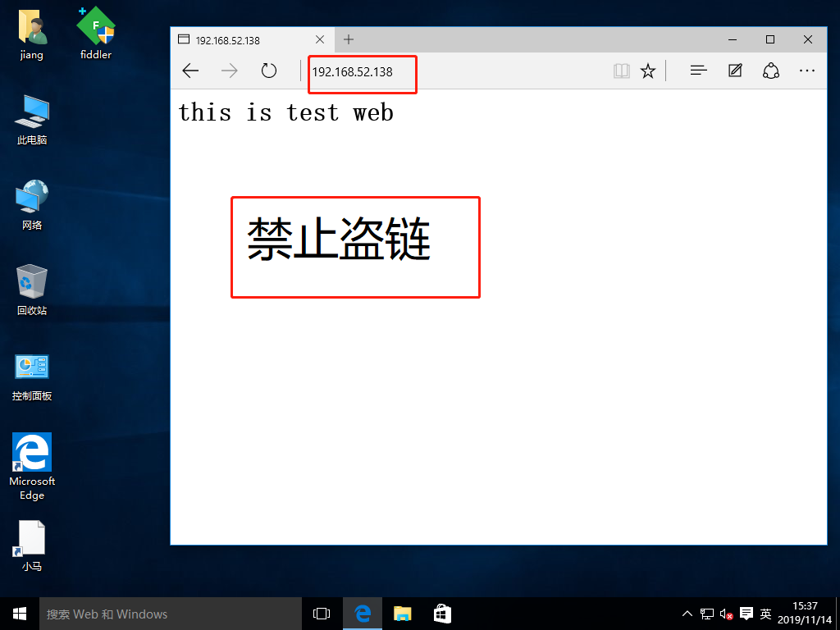Go back in Edge browser
This screenshot has width=840, height=630.
pyautogui.click(x=190, y=71)
